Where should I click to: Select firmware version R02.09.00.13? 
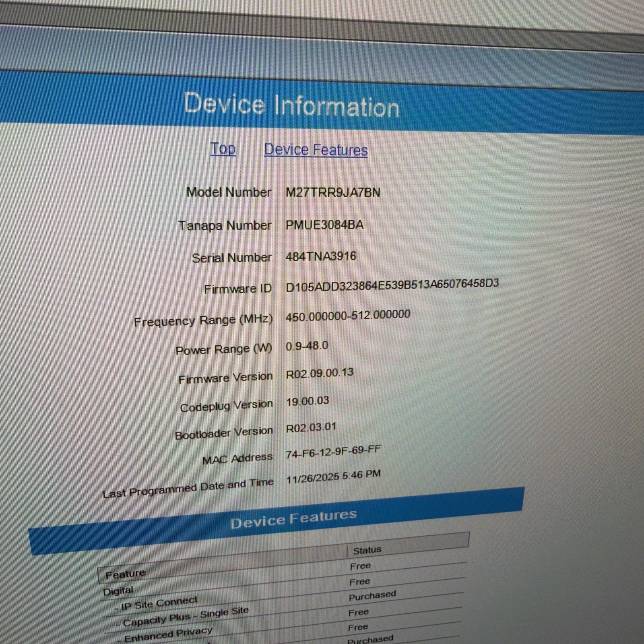(x=320, y=373)
